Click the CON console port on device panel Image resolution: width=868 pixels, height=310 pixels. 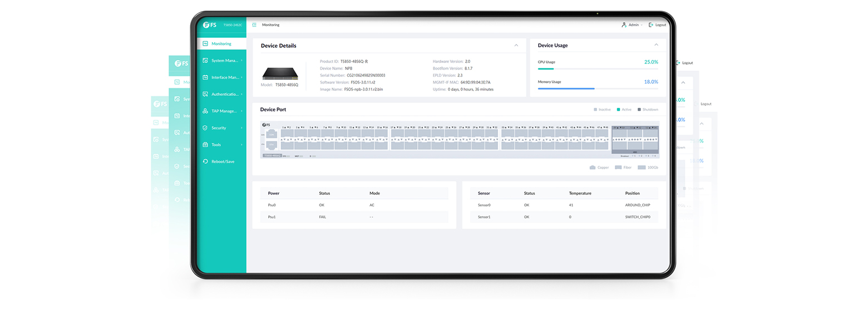[272, 134]
